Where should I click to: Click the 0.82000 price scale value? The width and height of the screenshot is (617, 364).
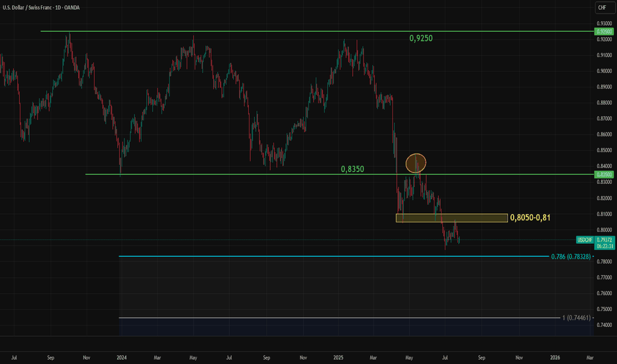pyautogui.click(x=604, y=198)
